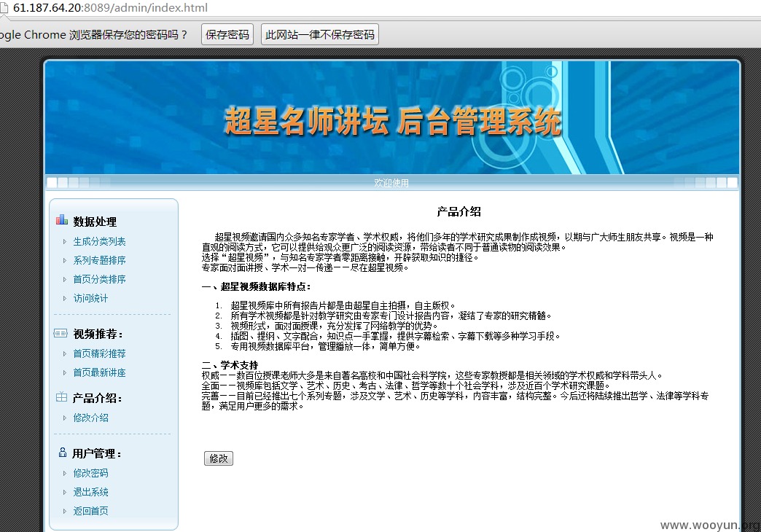Image resolution: width=761 pixels, height=532 pixels.
Task: Click list item starting 视频形式，面对面授课
Action: [333, 326]
